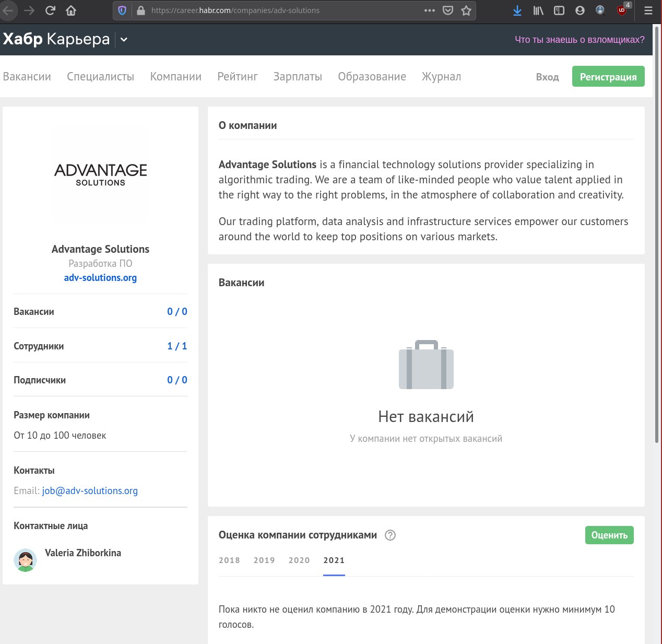The height and width of the screenshot is (644, 662).
Task: Go back with the browser back arrow
Action: [7, 10]
